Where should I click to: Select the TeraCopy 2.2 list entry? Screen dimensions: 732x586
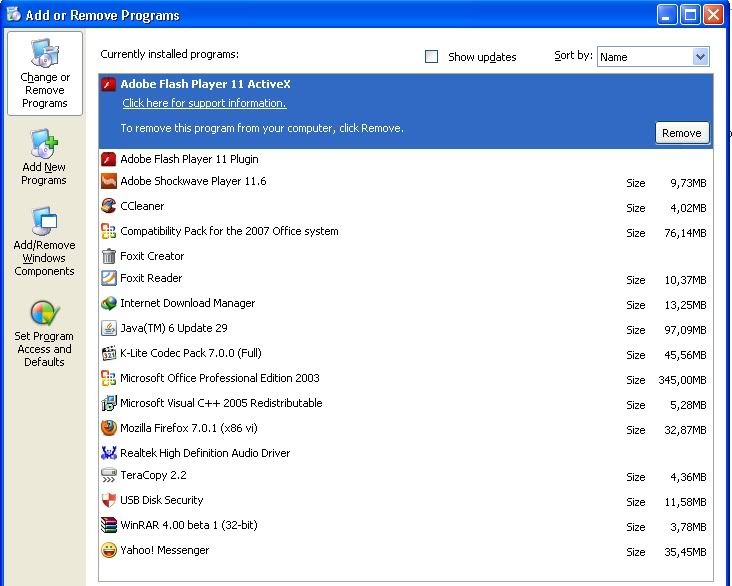(153, 475)
